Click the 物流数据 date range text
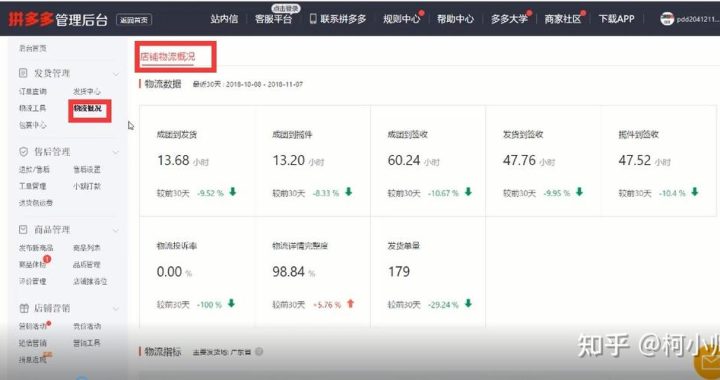This screenshot has height=380, width=720. click(248, 84)
